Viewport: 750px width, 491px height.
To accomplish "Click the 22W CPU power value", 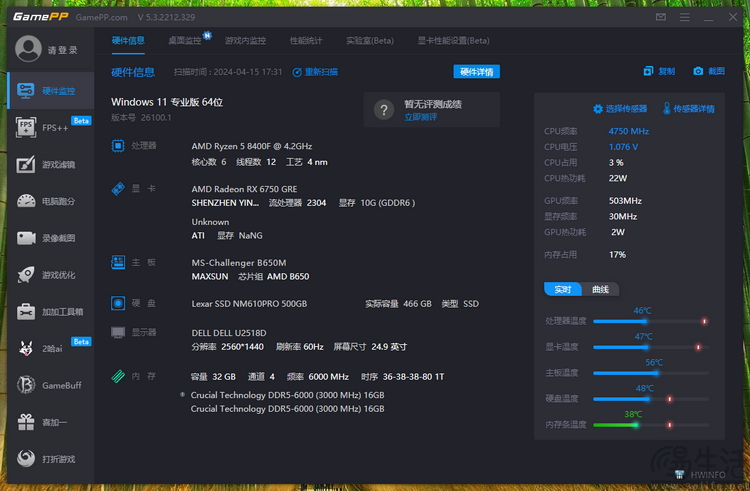I will [618, 178].
